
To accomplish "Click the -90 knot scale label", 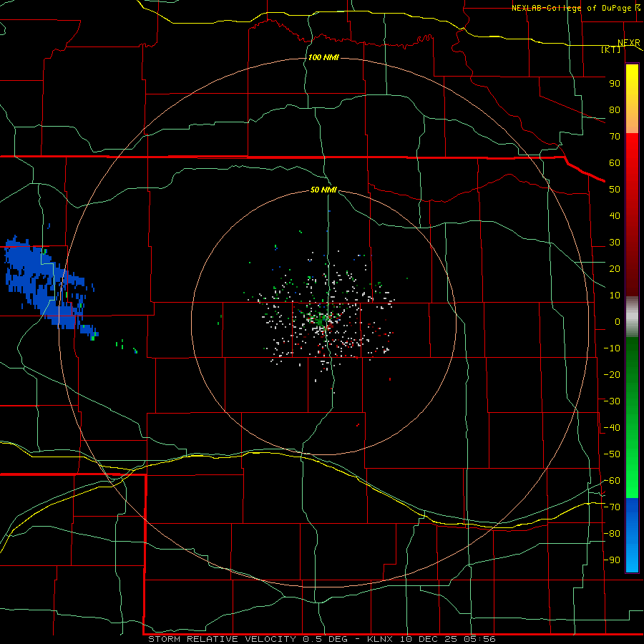I will point(612,560).
